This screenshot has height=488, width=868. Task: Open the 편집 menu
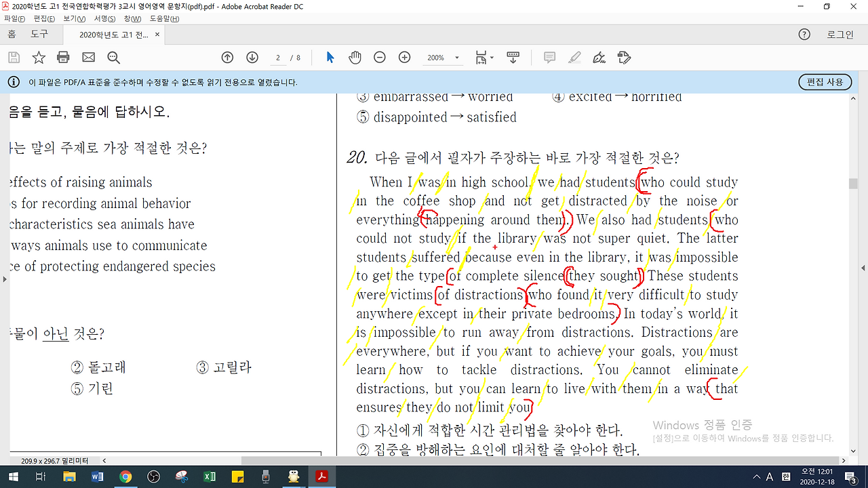point(44,18)
